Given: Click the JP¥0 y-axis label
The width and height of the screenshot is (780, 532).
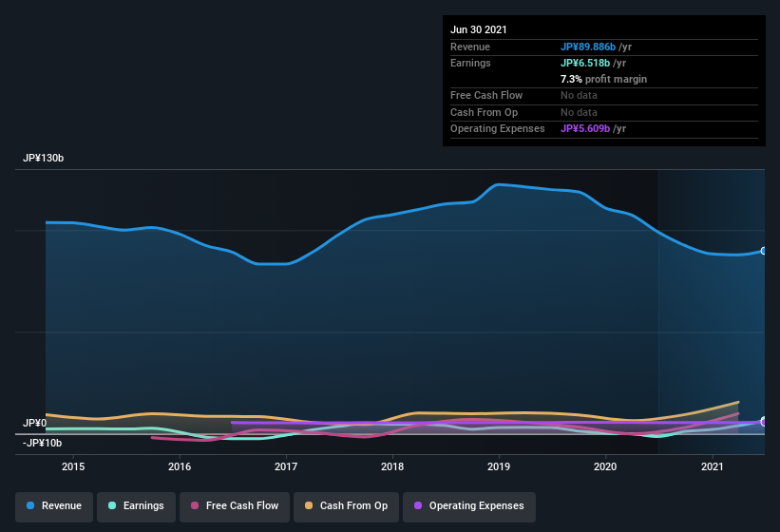Looking at the screenshot, I should coord(35,423).
